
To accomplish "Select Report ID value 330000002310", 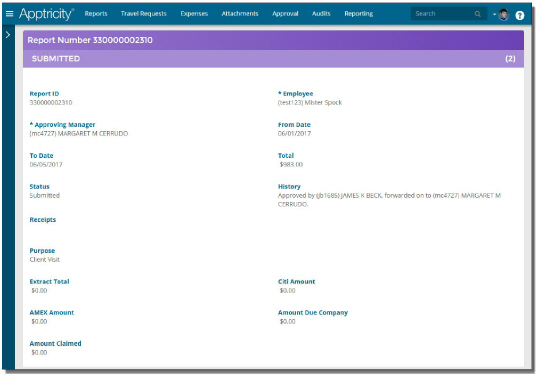I will 51,103.
